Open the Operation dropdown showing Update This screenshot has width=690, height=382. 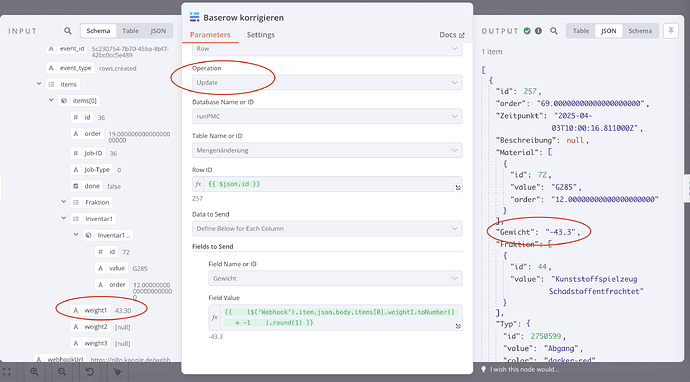click(x=327, y=82)
